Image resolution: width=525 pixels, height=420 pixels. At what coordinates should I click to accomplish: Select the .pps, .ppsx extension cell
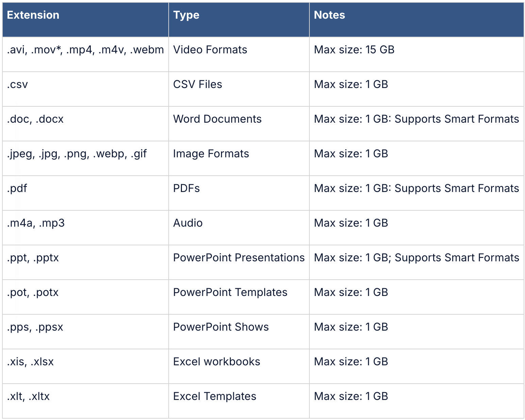[x=35, y=327]
